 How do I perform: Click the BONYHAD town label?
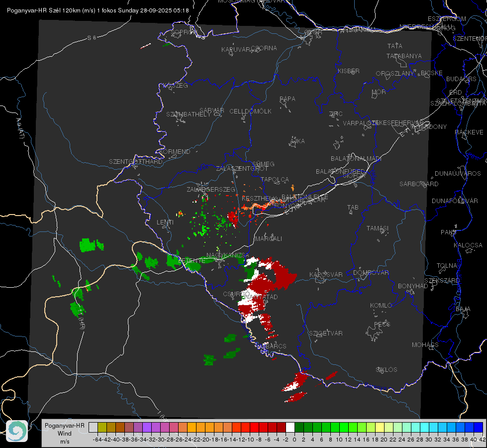413,286
